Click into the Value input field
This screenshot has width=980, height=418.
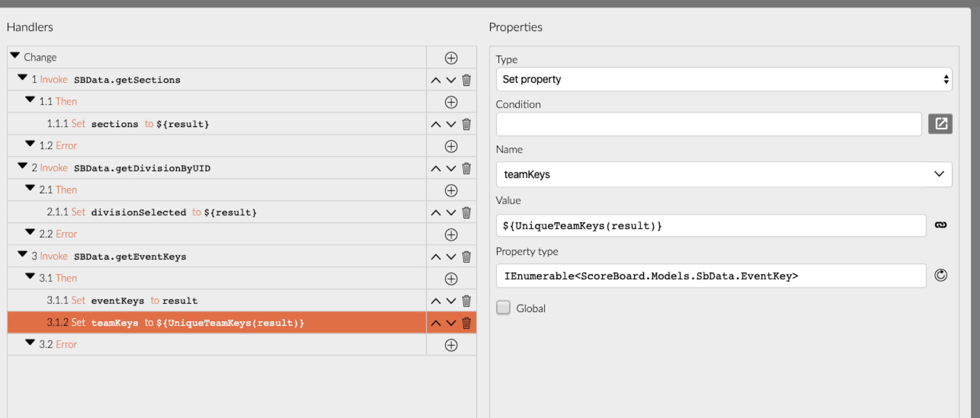point(711,225)
